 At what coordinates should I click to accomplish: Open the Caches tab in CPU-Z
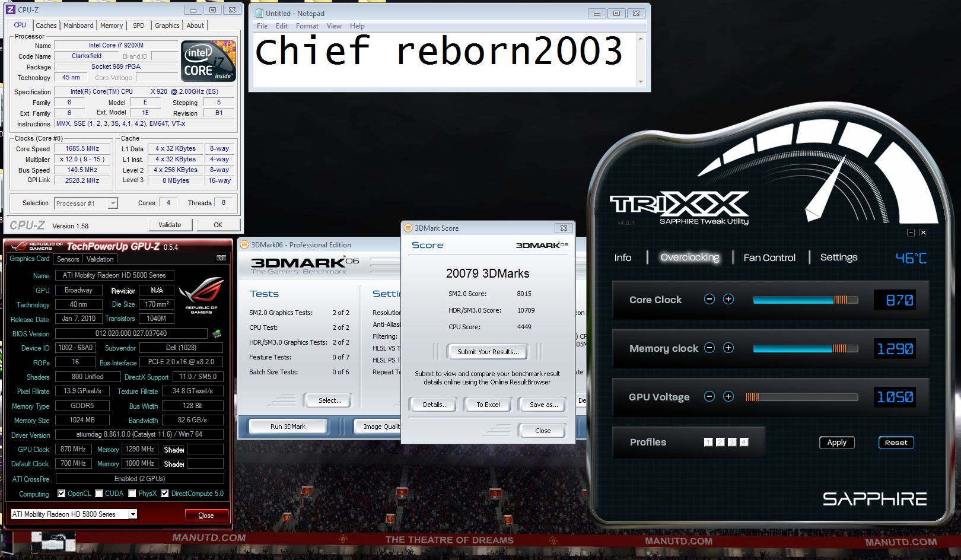46,26
